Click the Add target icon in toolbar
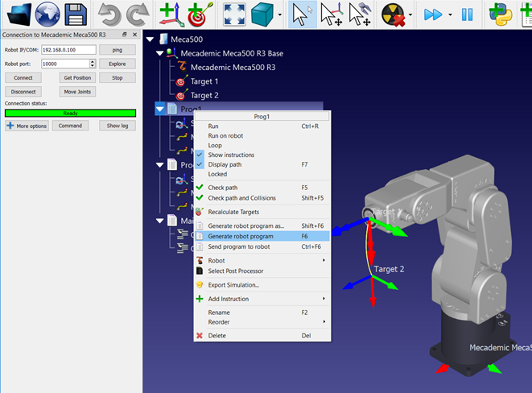The image size is (532, 393). (x=197, y=14)
